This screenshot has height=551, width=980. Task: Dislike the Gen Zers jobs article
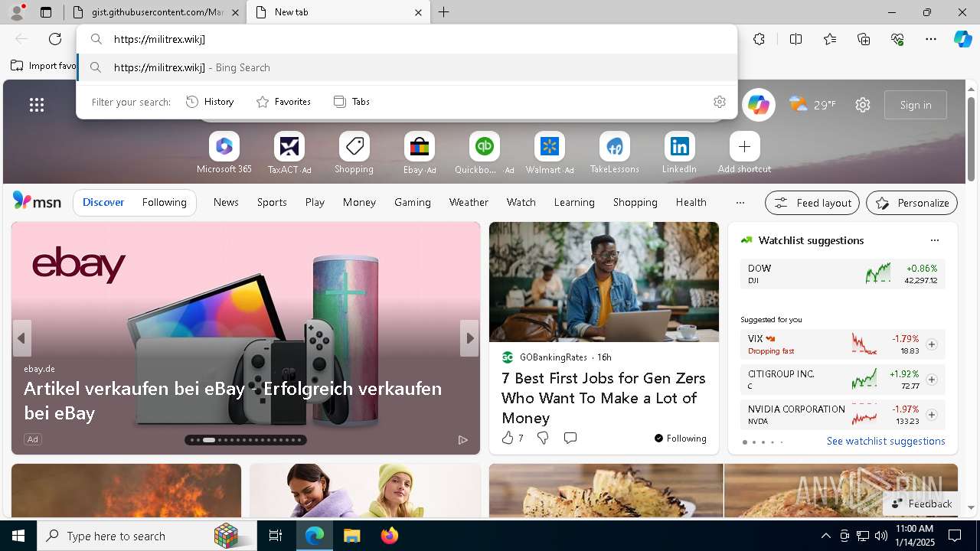point(543,438)
